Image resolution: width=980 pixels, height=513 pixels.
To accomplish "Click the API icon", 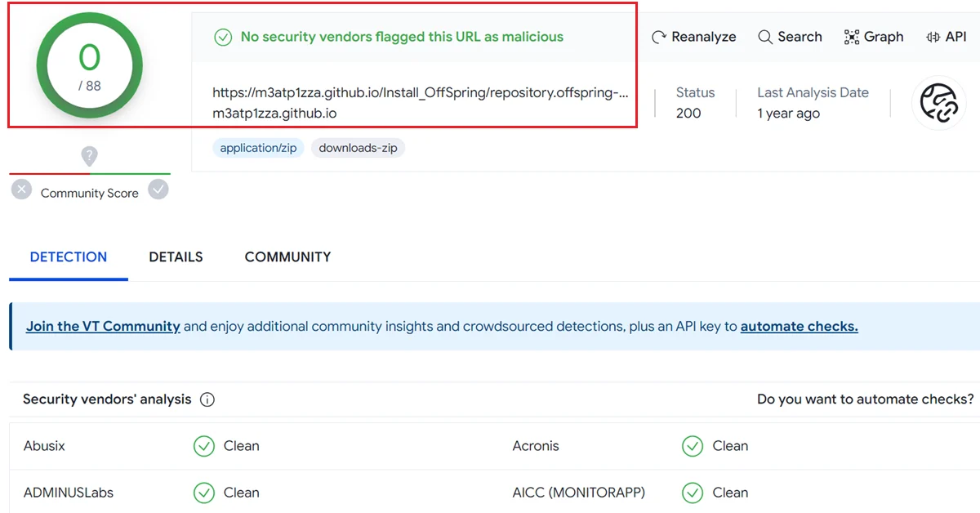I will [933, 37].
